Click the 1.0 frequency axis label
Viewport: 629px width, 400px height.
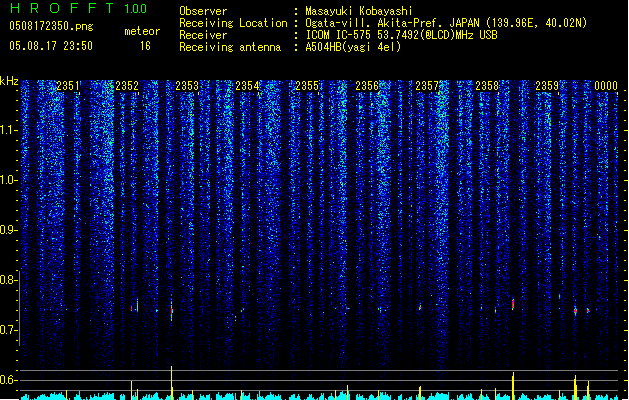[8, 180]
